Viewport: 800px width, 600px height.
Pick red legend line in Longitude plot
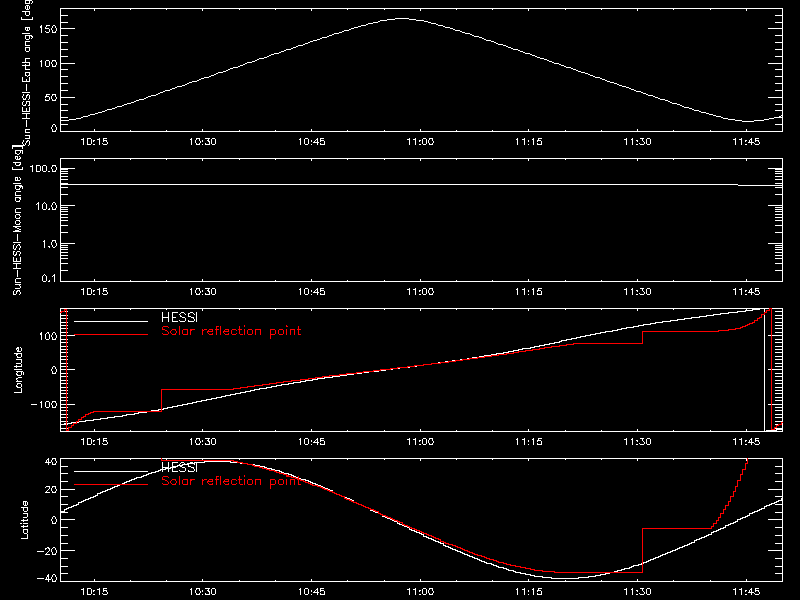click(x=111, y=335)
